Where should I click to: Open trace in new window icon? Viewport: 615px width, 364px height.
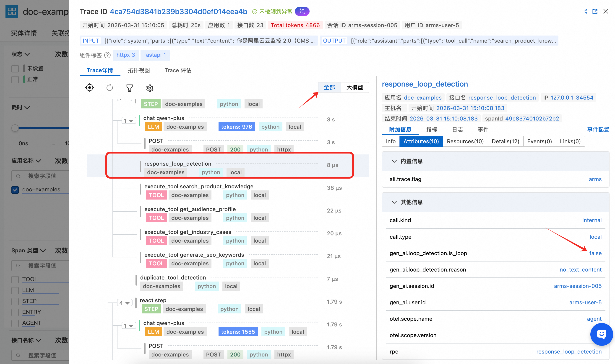click(595, 12)
